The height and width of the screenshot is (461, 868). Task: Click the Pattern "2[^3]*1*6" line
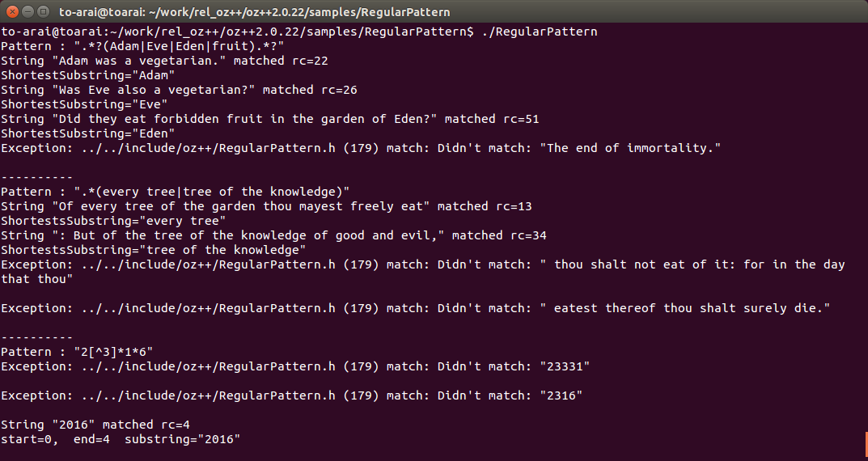[77, 352]
